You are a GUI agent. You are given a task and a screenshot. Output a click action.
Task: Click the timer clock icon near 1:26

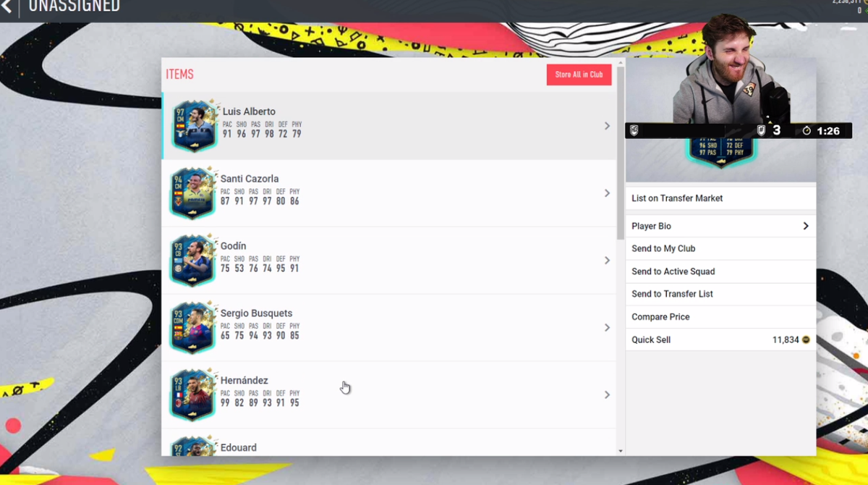coord(807,131)
